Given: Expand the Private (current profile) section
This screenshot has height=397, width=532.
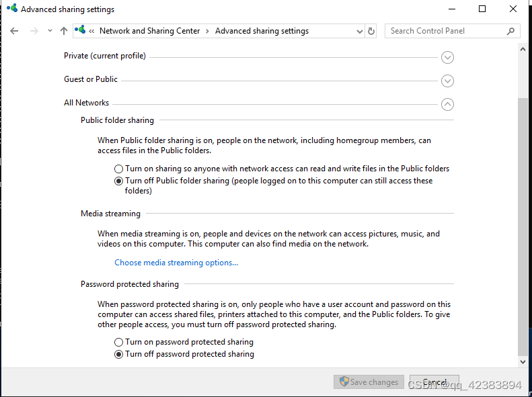Looking at the screenshot, I should pos(447,57).
